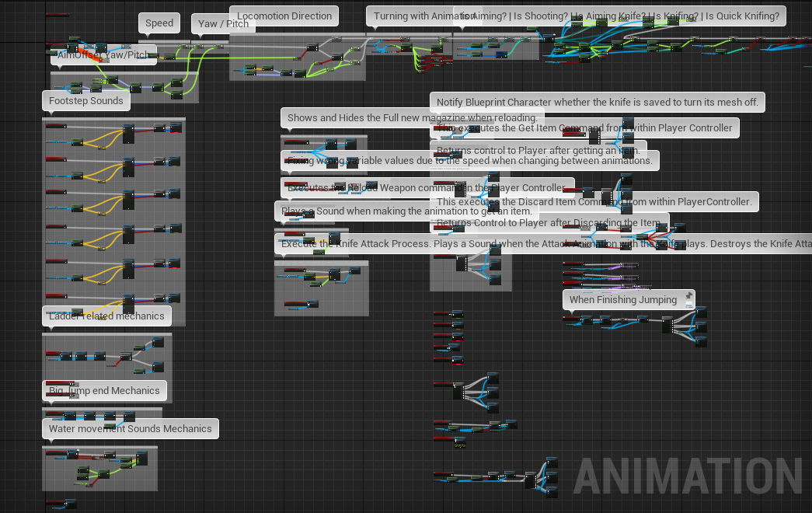Image resolution: width=812 pixels, height=513 pixels.
Task: Select the Footstep Sounds comment bubble
Action: [86, 101]
